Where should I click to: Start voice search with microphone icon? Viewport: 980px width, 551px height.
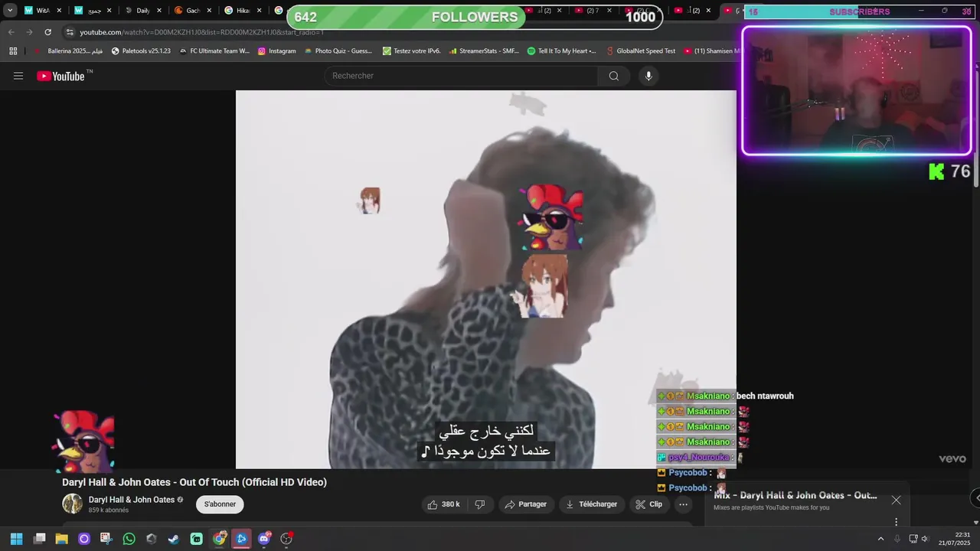[648, 76]
